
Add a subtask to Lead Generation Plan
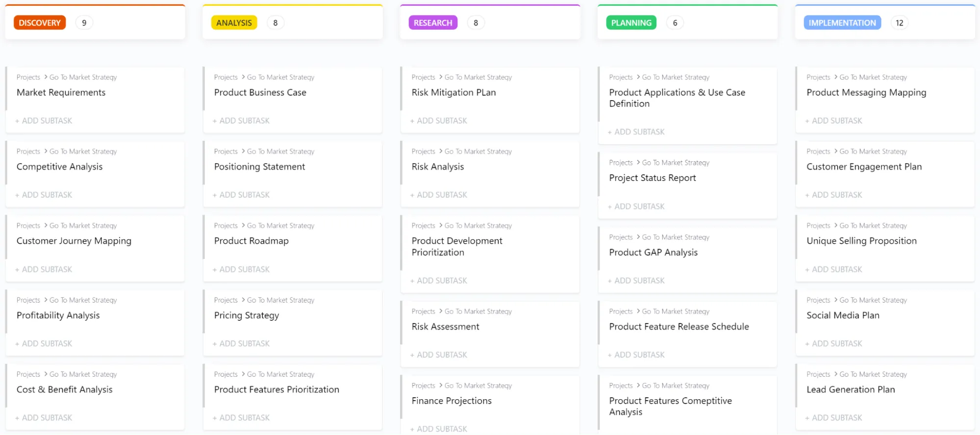[x=834, y=418]
